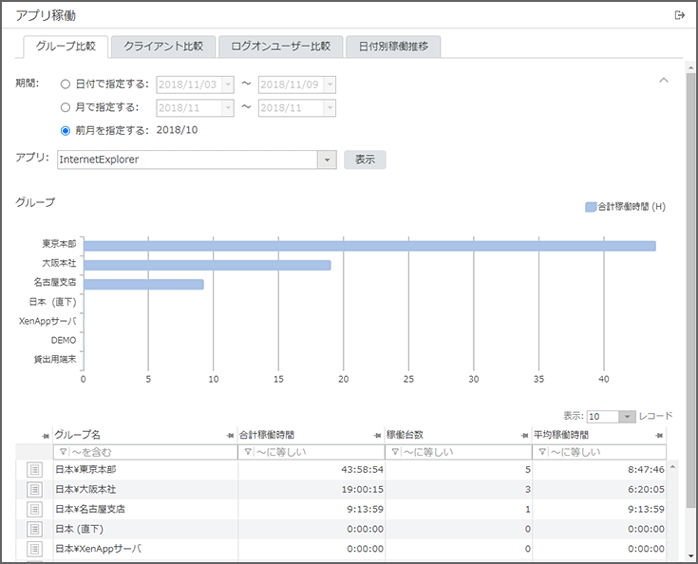698x564 pixels.
Task: Open detail icon for 日本¥名古屋支店 row
Action: pos(35,509)
